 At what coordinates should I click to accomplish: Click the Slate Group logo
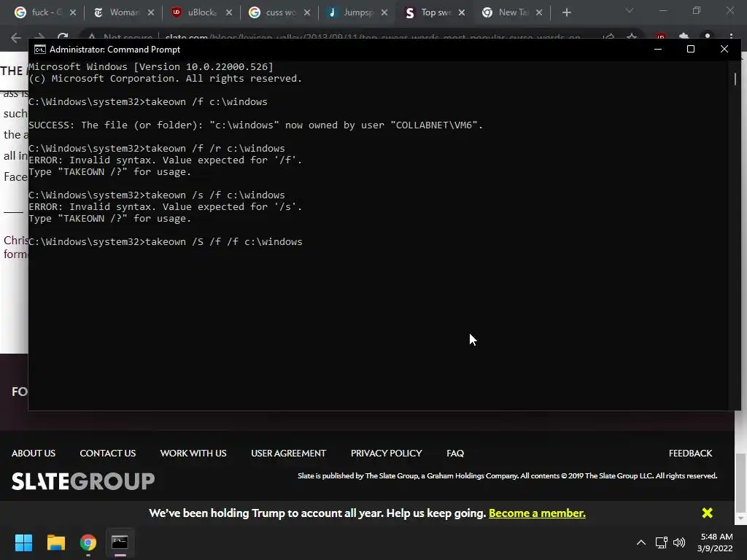[x=83, y=481]
